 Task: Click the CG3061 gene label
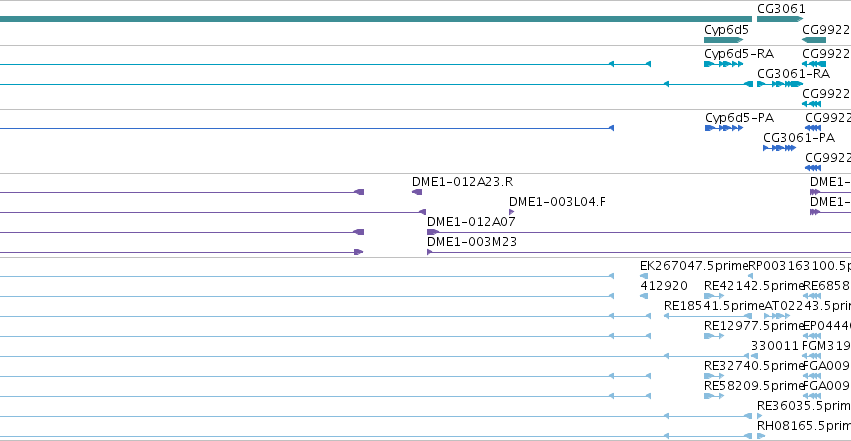781,9
